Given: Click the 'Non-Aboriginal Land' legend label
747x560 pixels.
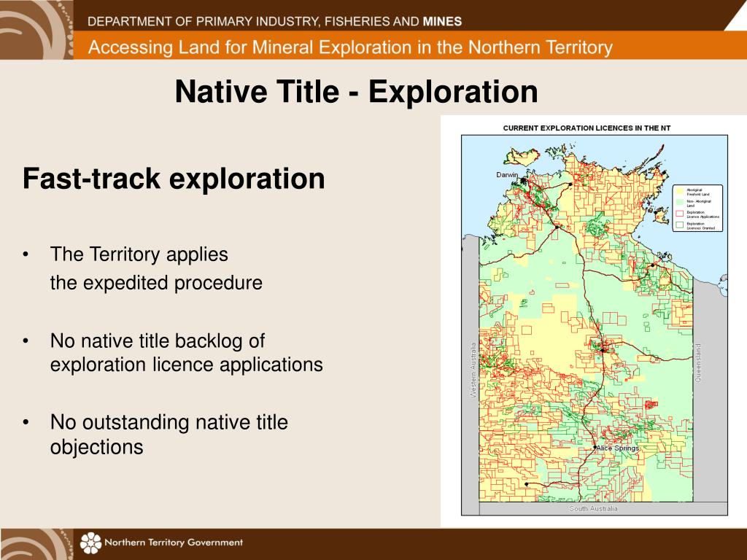Looking at the screenshot, I should pos(699,203).
